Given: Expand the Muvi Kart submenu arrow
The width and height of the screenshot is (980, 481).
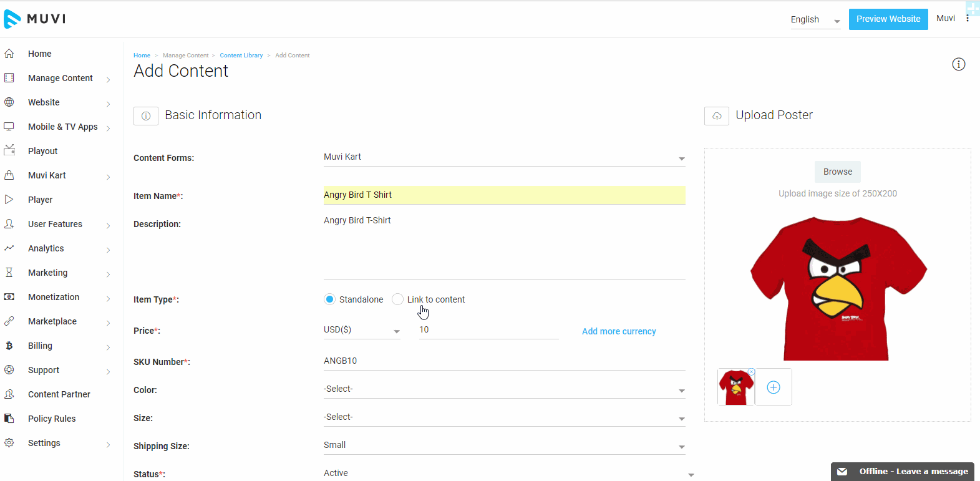Looking at the screenshot, I should [x=108, y=177].
